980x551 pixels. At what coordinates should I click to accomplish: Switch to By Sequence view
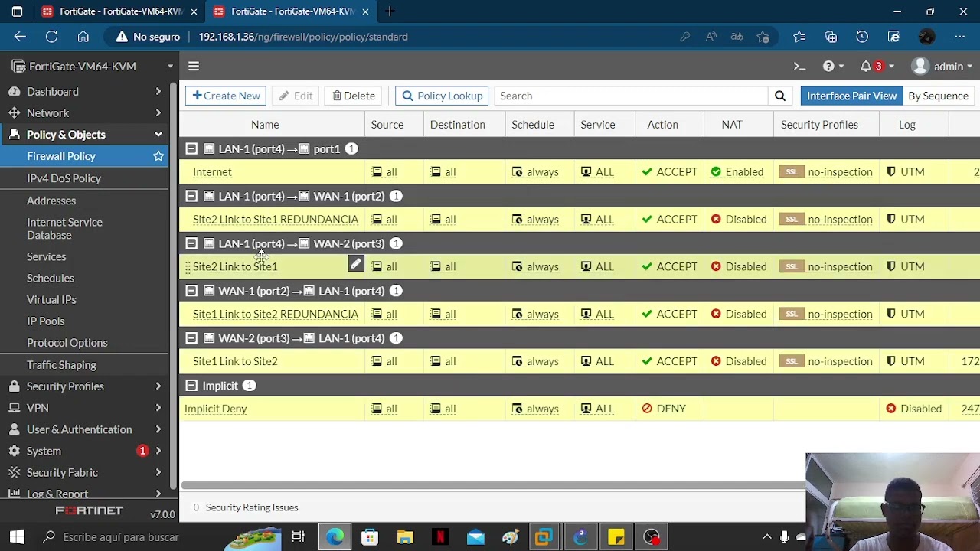coord(939,96)
